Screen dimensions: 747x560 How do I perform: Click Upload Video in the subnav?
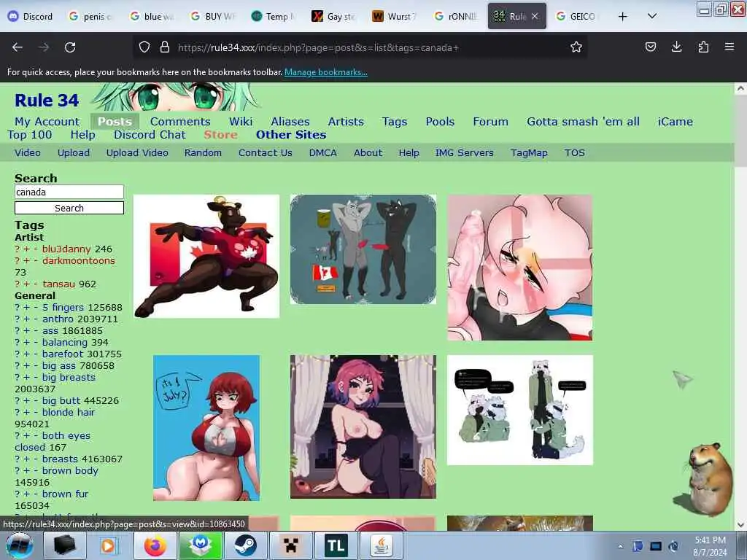coord(137,153)
